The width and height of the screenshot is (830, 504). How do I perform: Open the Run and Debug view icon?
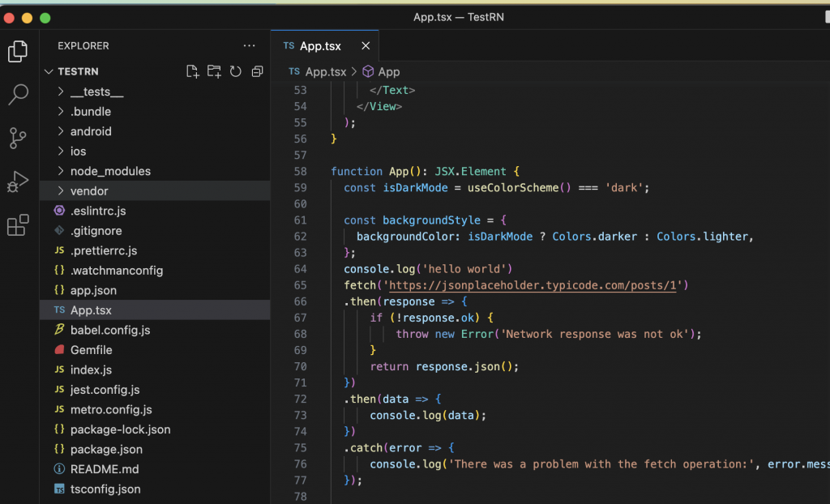point(18,182)
